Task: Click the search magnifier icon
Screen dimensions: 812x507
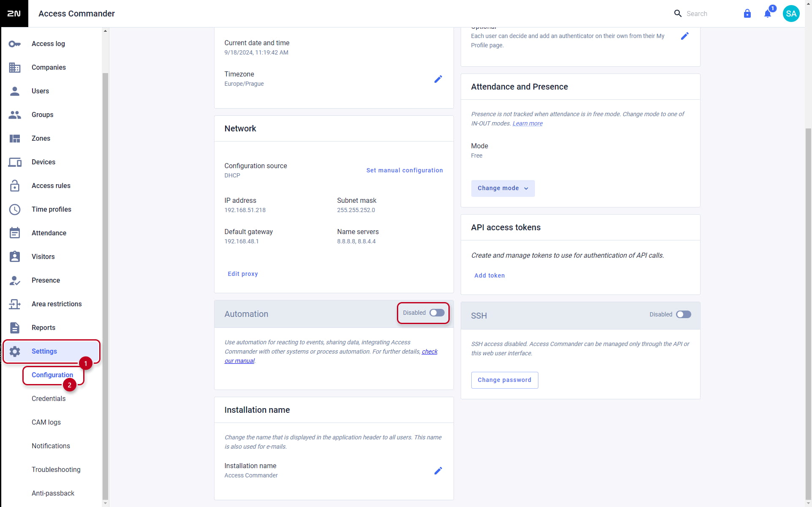Action: pyautogui.click(x=678, y=14)
